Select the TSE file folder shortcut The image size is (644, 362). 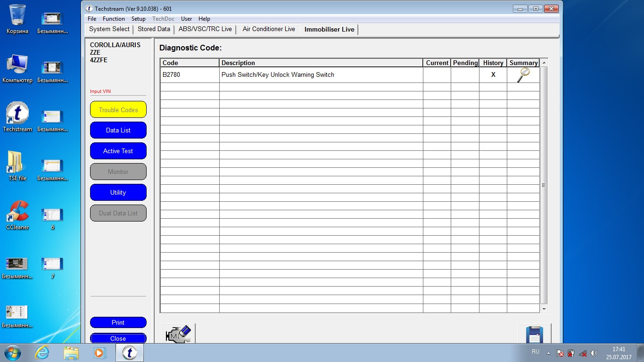pyautogui.click(x=17, y=167)
